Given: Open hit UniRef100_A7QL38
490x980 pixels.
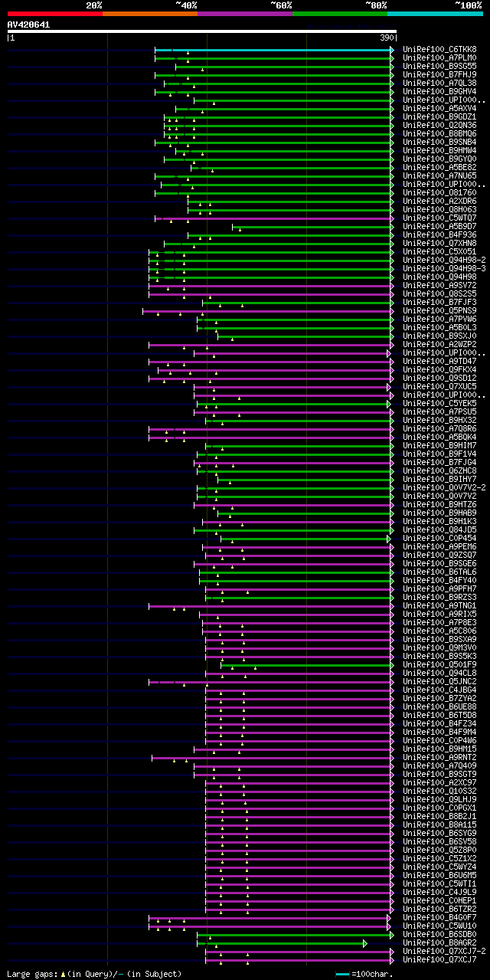Looking at the screenshot, I should pyautogui.click(x=438, y=83).
